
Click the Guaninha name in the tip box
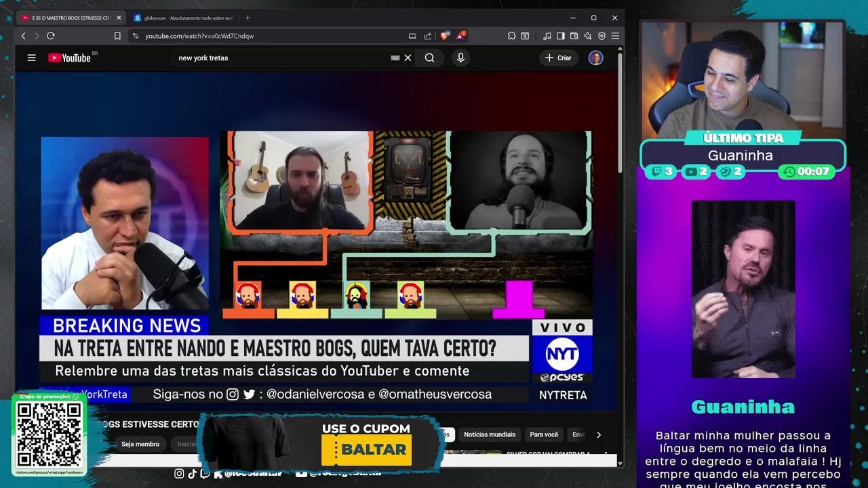pos(741,155)
